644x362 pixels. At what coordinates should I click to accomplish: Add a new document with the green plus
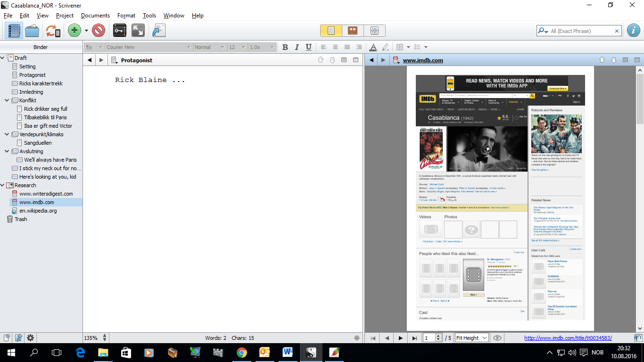[x=73, y=31]
